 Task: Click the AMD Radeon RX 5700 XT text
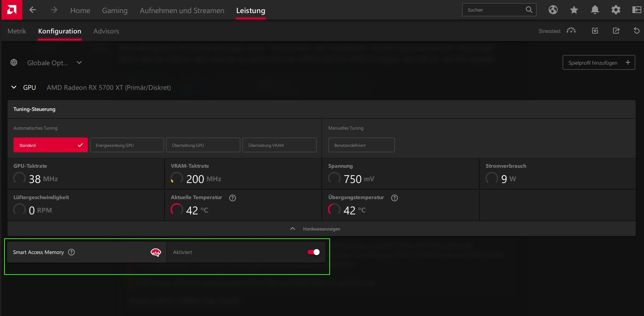(109, 87)
